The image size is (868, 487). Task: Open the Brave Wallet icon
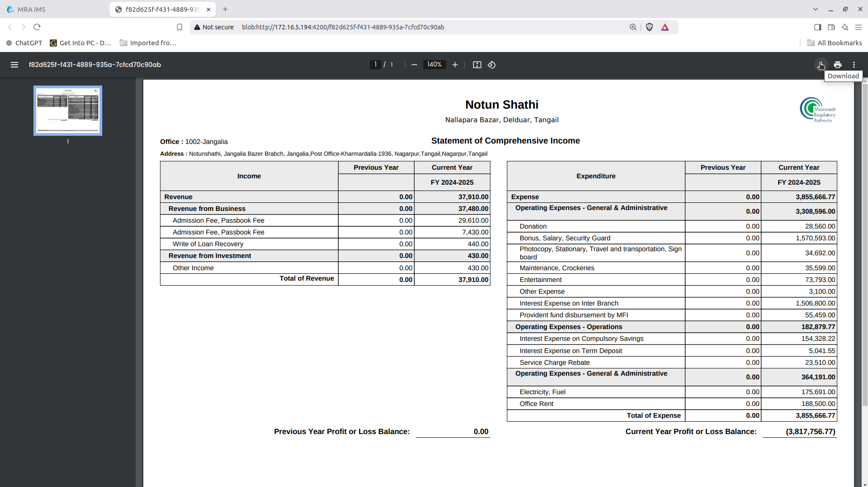831,27
